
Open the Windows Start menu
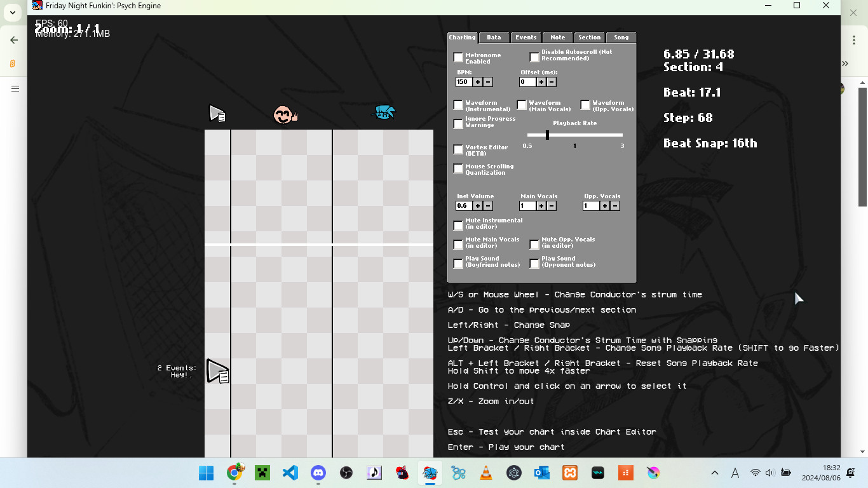pyautogui.click(x=207, y=473)
